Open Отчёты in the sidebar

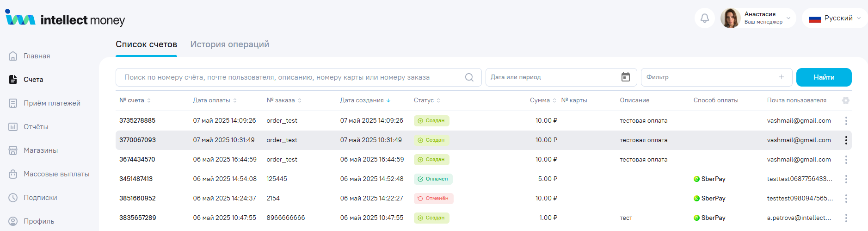(x=36, y=127)
